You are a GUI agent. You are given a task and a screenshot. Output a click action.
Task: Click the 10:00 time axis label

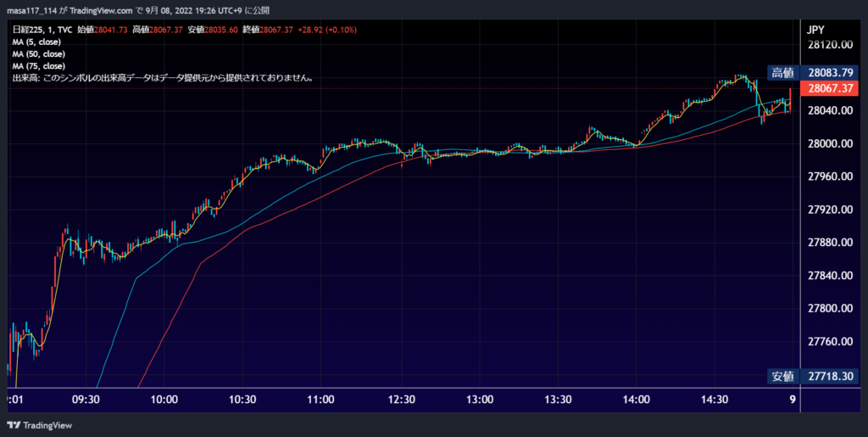[164, 400]
